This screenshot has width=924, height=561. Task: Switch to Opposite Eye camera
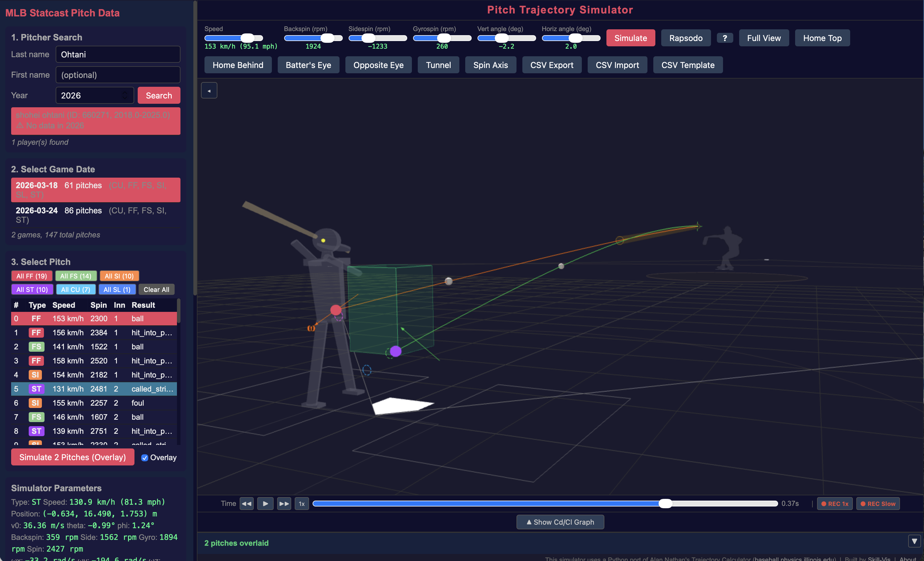tap(379, 65)
